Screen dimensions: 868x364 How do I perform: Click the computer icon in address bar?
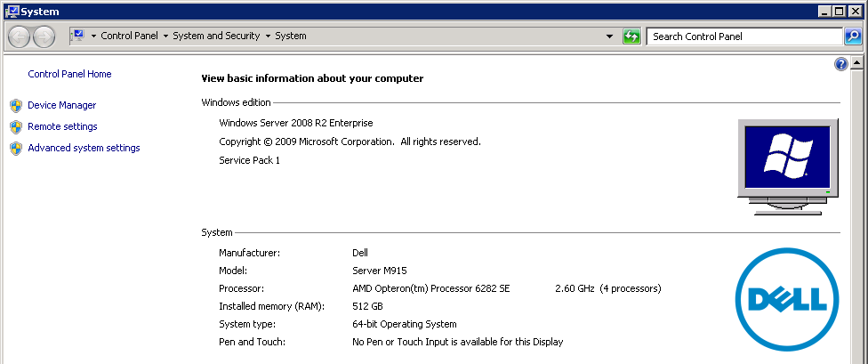pos(77,36)
